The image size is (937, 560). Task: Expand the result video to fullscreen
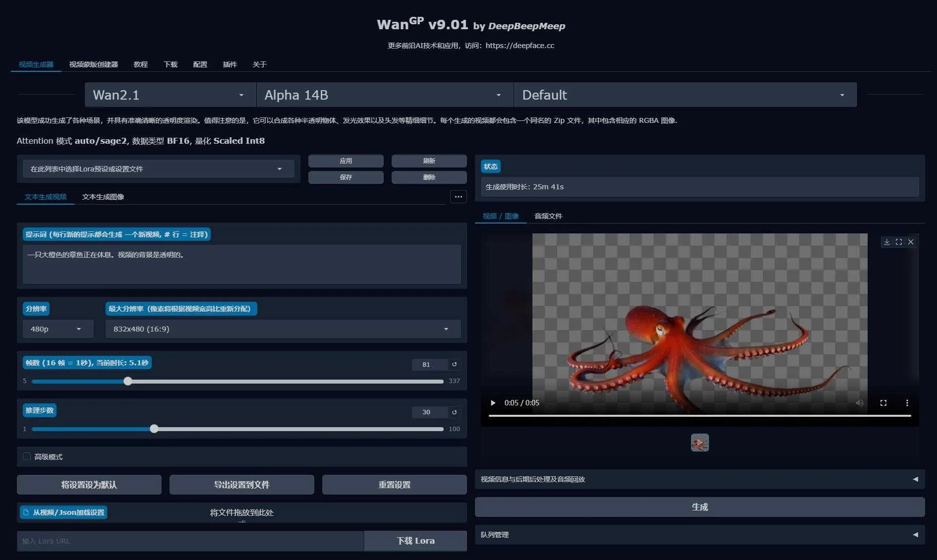point(899,242)
